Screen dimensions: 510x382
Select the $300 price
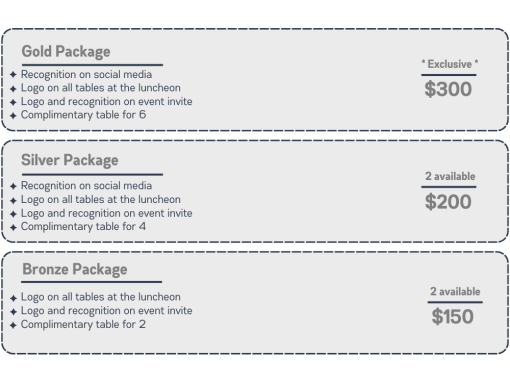[448, 89]
